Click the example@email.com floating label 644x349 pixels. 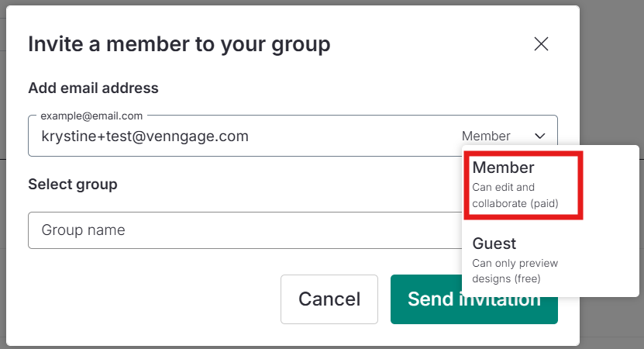(91, 116)
